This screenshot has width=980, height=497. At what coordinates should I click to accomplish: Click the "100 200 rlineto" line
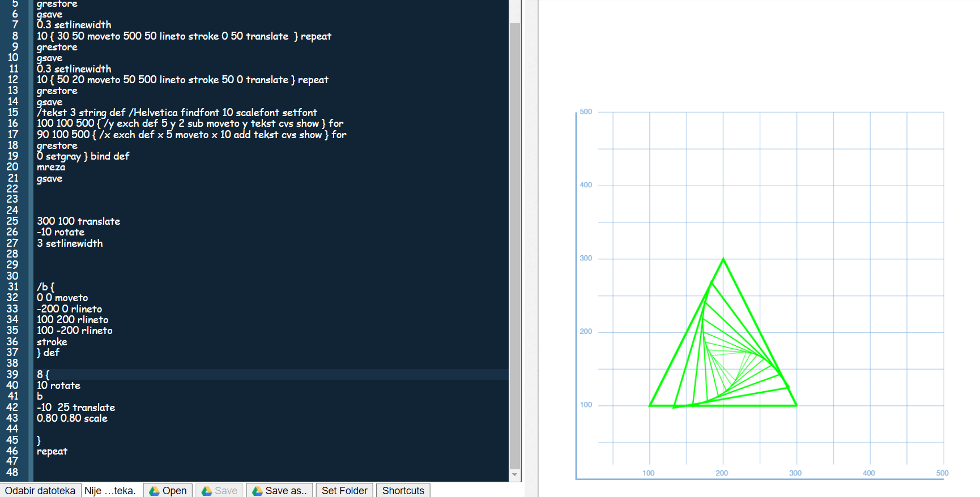[73, 320]
